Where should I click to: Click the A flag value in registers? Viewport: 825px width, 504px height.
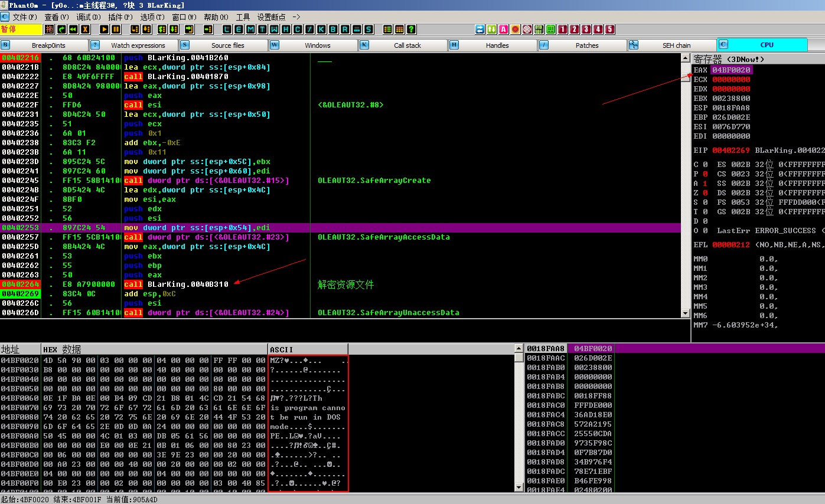pyautogui.click(x=705, y=184)
